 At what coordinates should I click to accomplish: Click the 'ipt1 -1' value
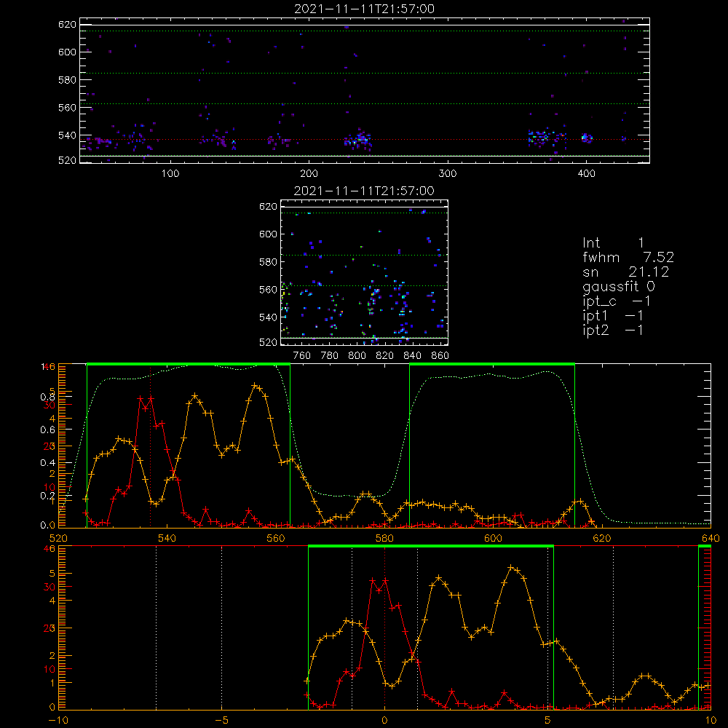(612, 316)
